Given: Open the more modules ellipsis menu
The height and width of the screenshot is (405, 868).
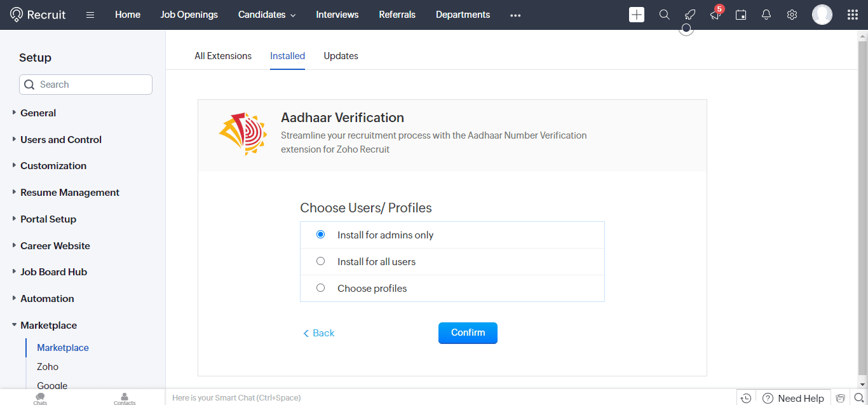Looking at the screenshot, I should click(x=515, y=15).
